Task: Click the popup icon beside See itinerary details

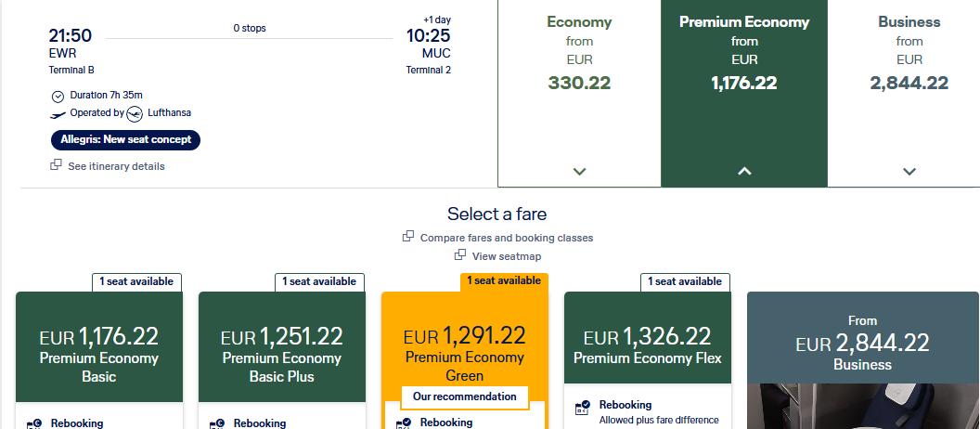Action: pos(57,165)
